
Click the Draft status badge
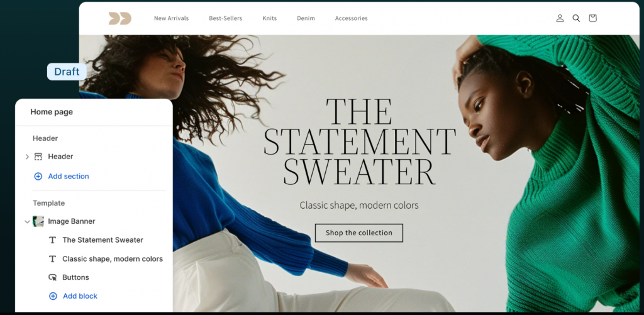(x=67, y=72)
